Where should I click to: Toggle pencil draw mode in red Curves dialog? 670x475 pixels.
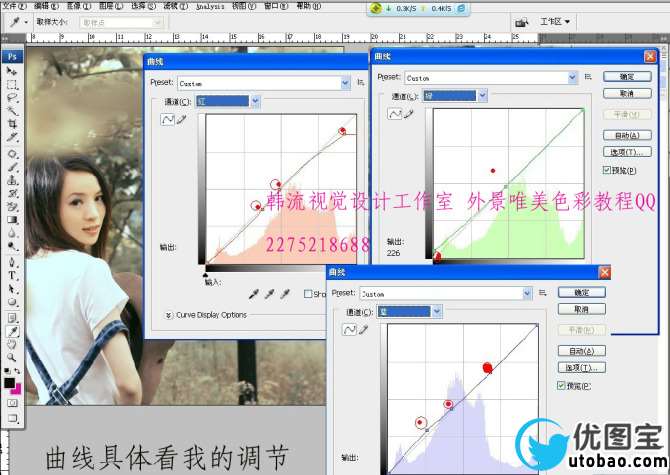182,120
